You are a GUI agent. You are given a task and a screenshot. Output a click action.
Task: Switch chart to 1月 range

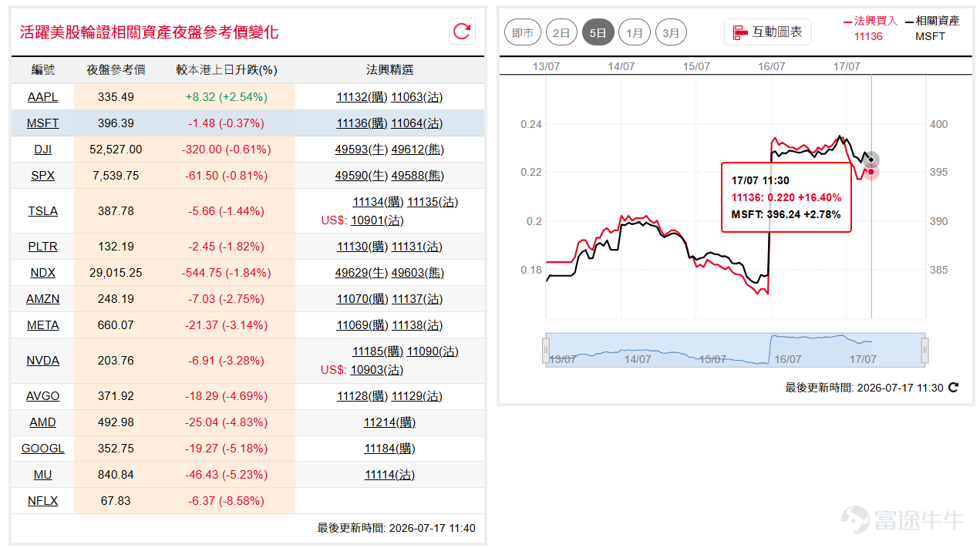click(x=635, y=32)
